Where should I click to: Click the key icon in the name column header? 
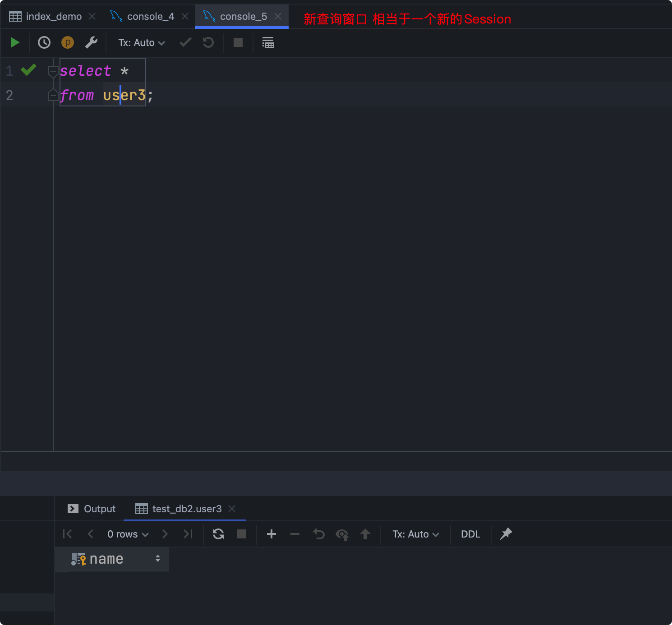pyautogui.click(x=78, y=559)
